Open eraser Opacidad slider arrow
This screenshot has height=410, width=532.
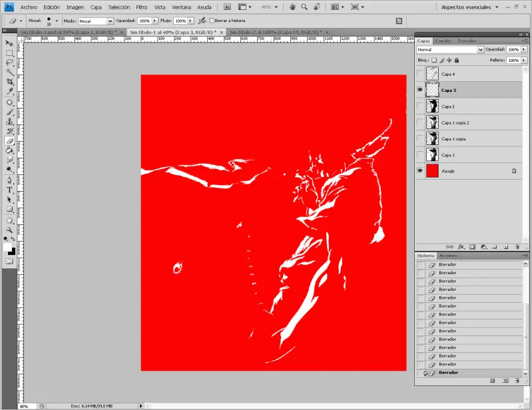[x=154, y=21]
